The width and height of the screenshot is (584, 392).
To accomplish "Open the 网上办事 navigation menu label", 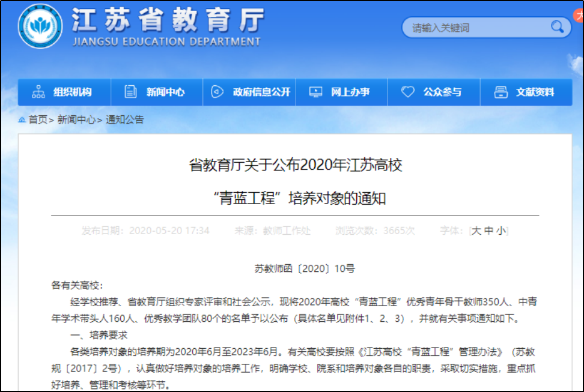I will point(350,92).
